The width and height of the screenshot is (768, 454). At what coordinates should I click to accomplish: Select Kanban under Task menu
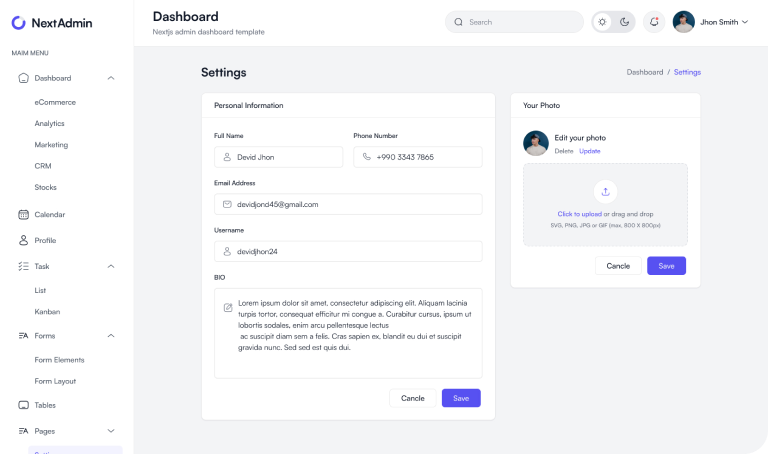click(47, 312)
